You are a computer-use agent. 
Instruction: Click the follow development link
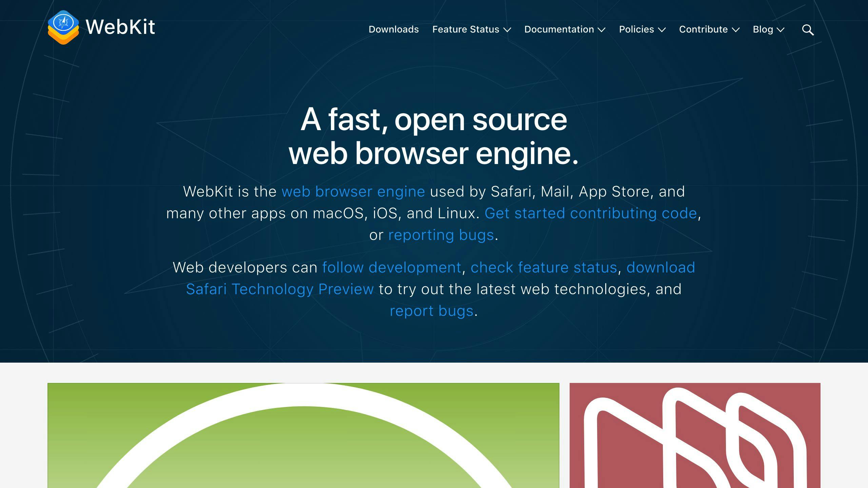tap(392, 267)
